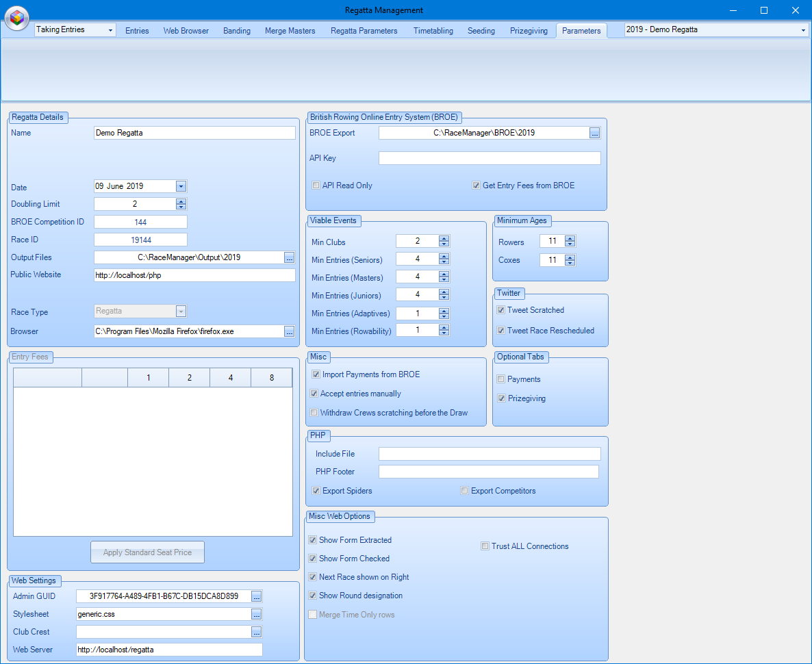Enable the API Read Only option
812x664 pixels.
pos(316,185)
